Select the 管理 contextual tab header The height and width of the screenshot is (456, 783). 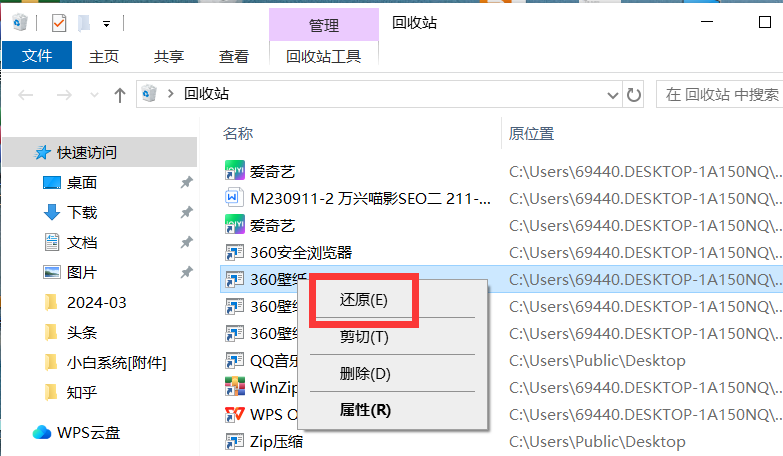(324, 25)
